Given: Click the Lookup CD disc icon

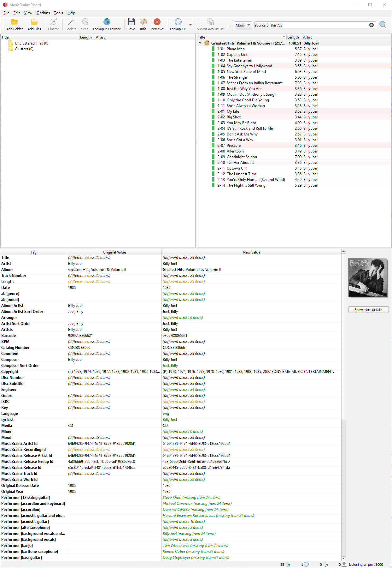Looking at the screenshot, I should tap(178, 22).
